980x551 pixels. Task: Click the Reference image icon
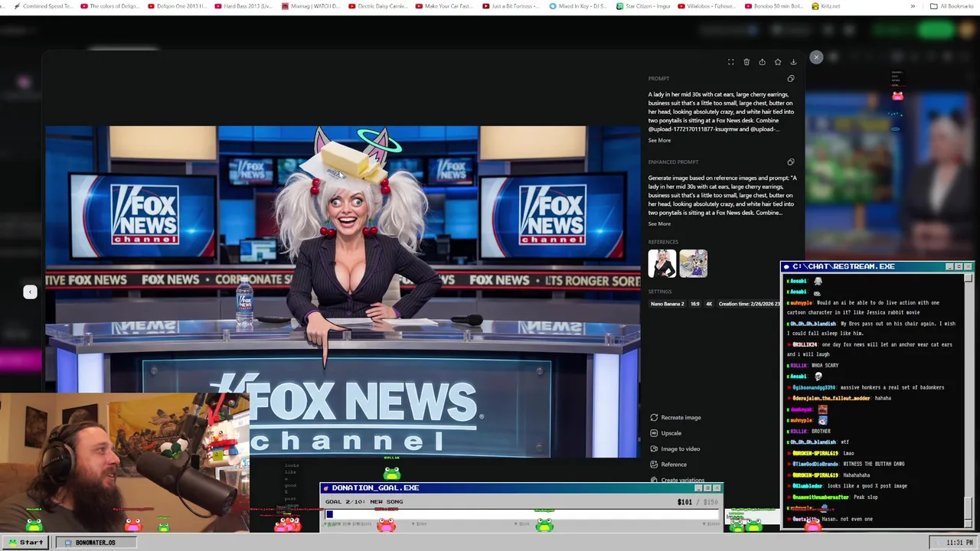coord(654,465)
